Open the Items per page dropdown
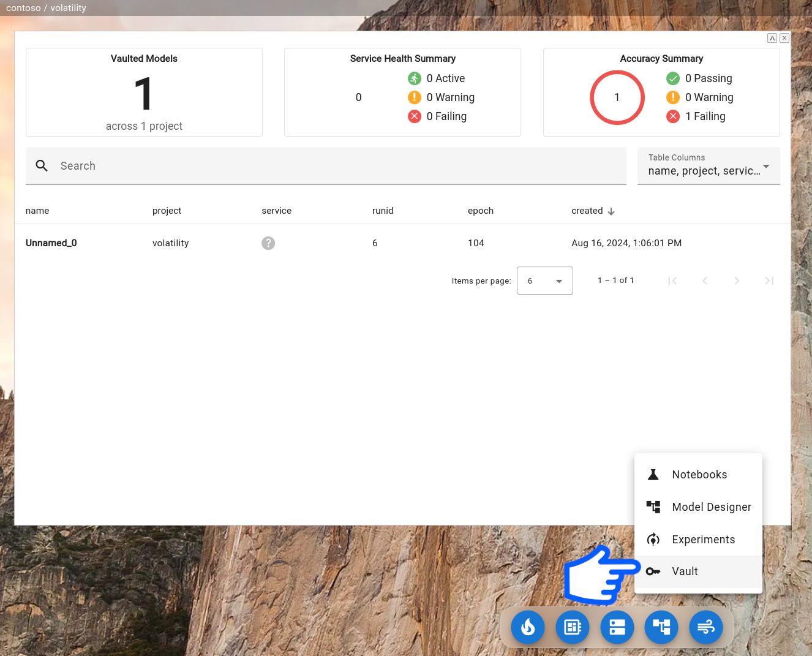The width and height of the screenshot is (812, 656). click(544, 281)
